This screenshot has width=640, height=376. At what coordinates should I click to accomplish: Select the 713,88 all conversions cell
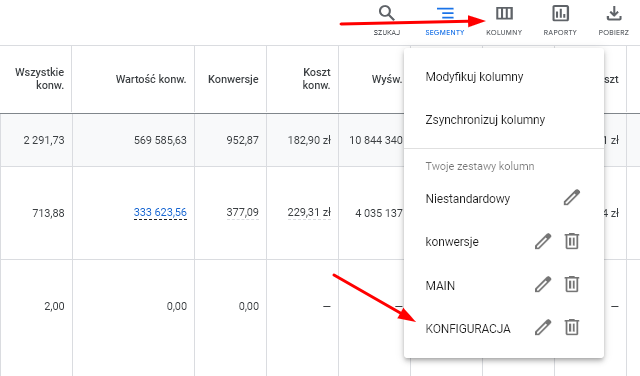tap(49, 213)
